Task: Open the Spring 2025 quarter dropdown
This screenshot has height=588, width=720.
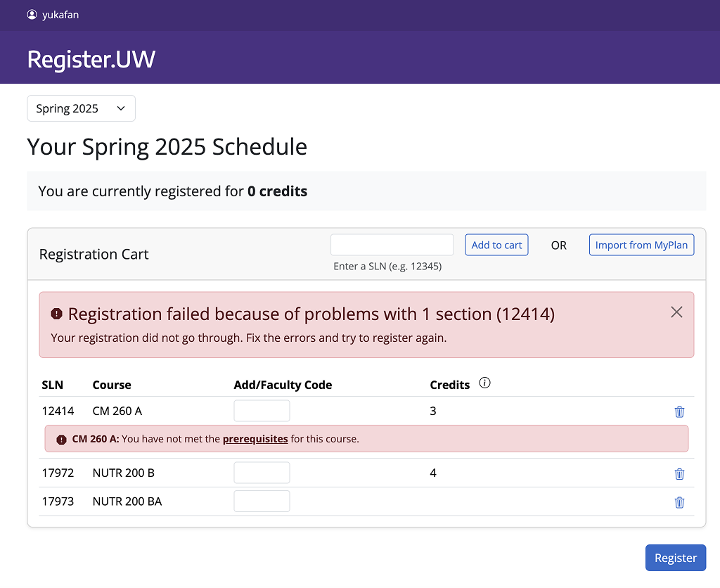Action: (82, 108)
